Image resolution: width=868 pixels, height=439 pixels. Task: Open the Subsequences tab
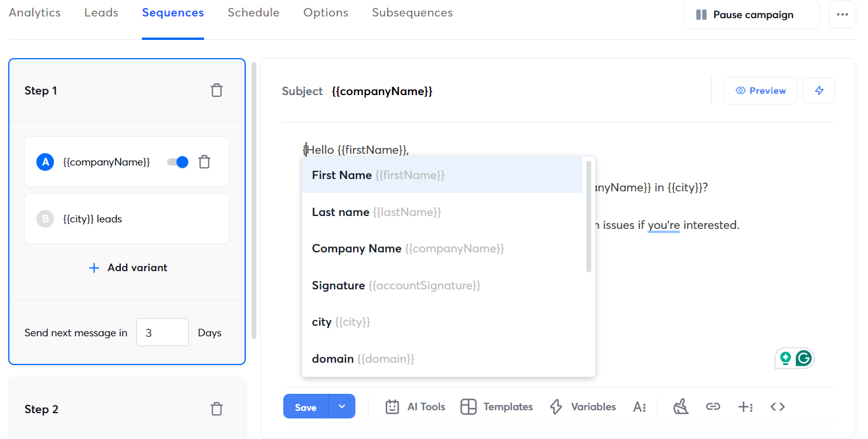click(x=412, y=13)
